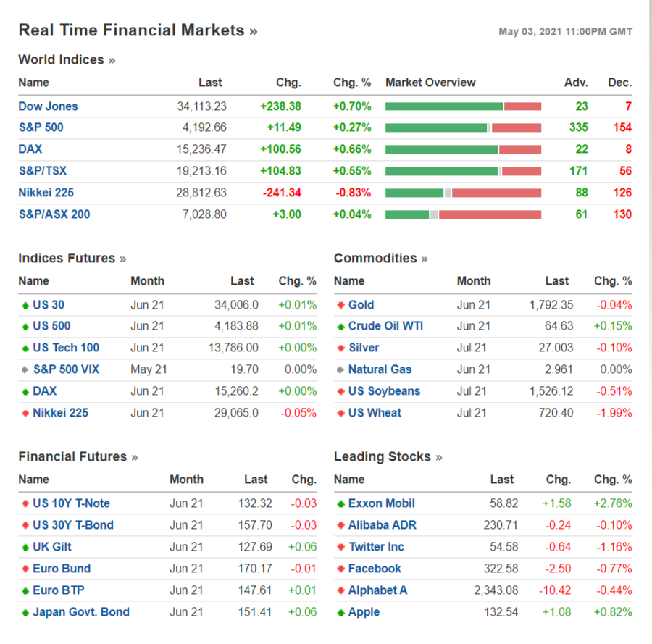Click the green arrow next to Exxon Mobil
This screenshot has width=652, height=644.
340,504
